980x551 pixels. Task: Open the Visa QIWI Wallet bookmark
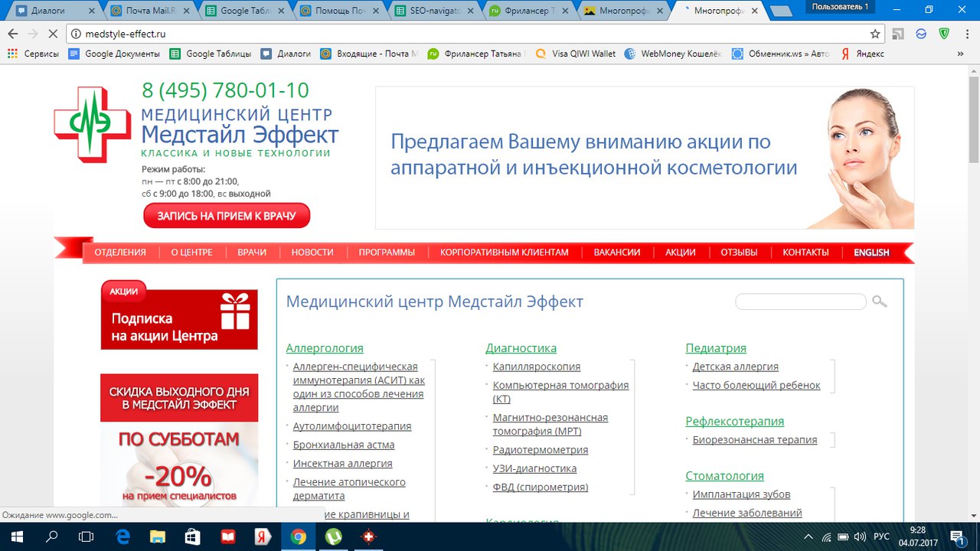tap(576, 54)
